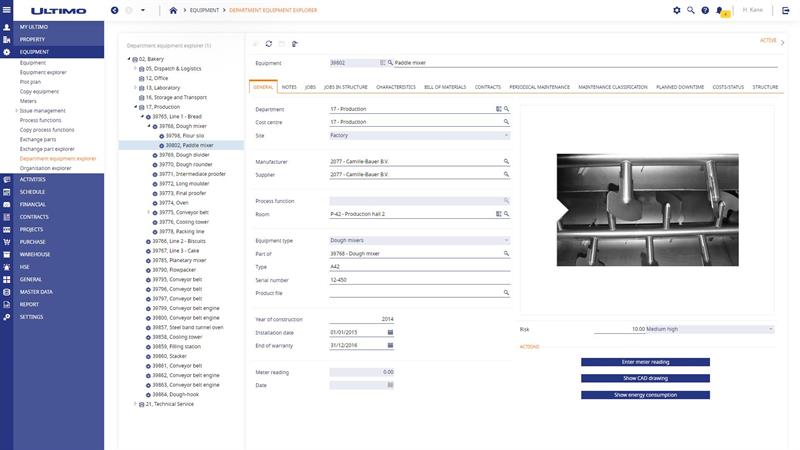800x450 pixels.
Task: Switch to the Bill of Materials tab
Action: 445,87
